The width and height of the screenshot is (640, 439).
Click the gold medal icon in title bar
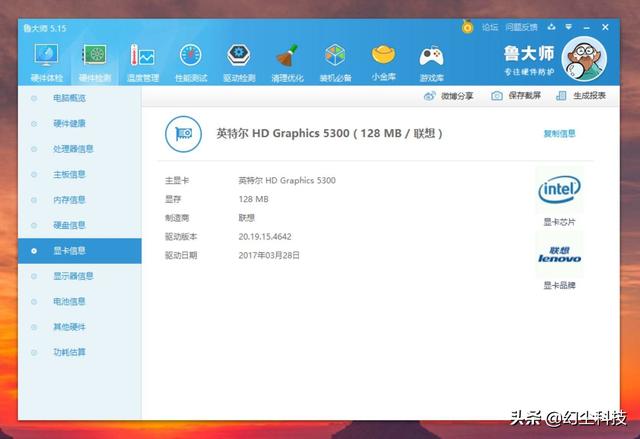467,27
